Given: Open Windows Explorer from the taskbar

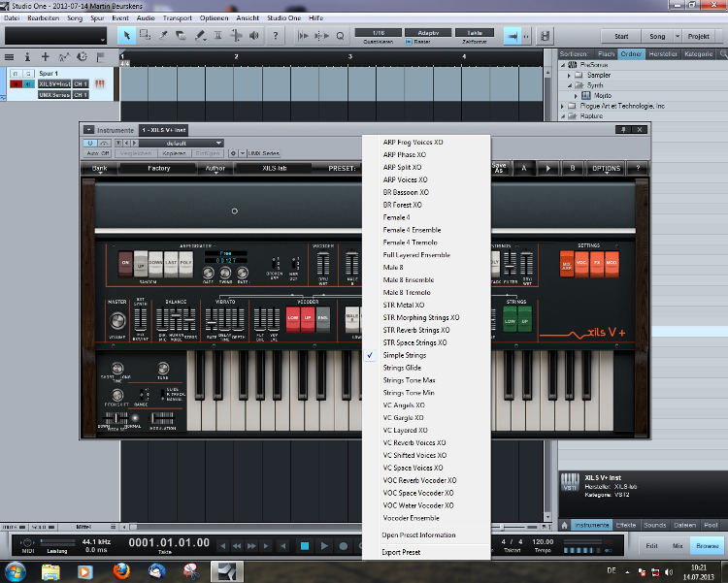Looking at the screenshot, I should tap(50, 571).
